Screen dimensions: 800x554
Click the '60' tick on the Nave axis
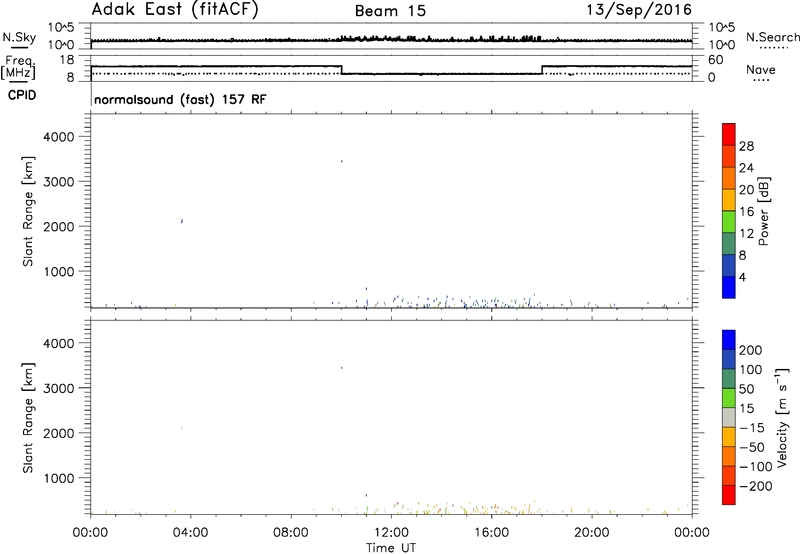coord(716,60)
